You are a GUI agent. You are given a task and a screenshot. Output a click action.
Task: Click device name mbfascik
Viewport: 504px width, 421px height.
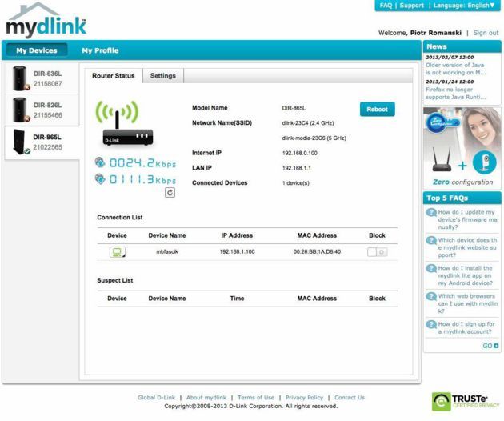point(167,252)
